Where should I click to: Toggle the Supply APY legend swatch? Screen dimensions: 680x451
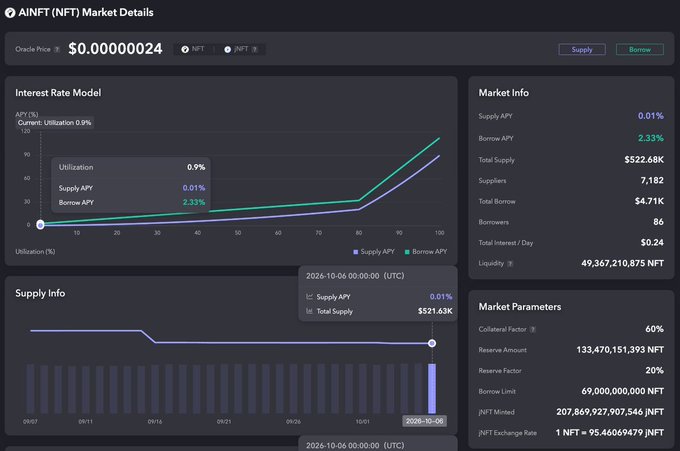click(356, 252)
